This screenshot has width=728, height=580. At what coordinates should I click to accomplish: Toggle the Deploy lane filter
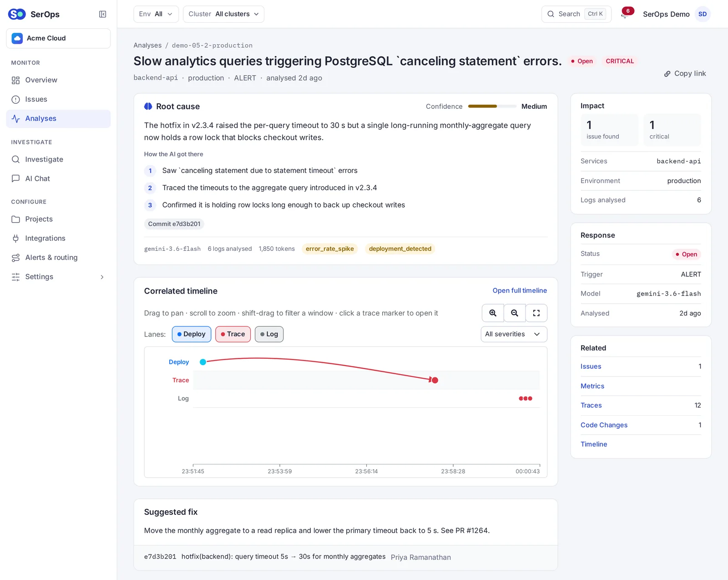coord(192,334)
